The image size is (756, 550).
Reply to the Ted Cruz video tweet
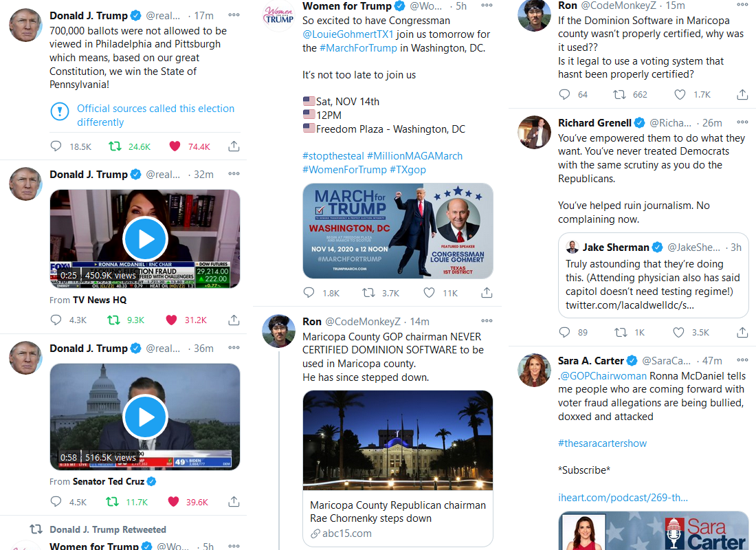[56, 502]
